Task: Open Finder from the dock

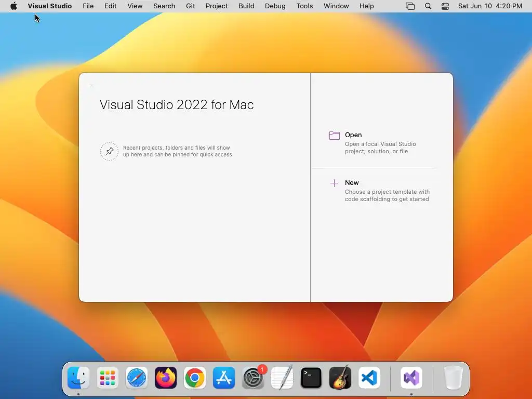Action: (x=78, y=378)
